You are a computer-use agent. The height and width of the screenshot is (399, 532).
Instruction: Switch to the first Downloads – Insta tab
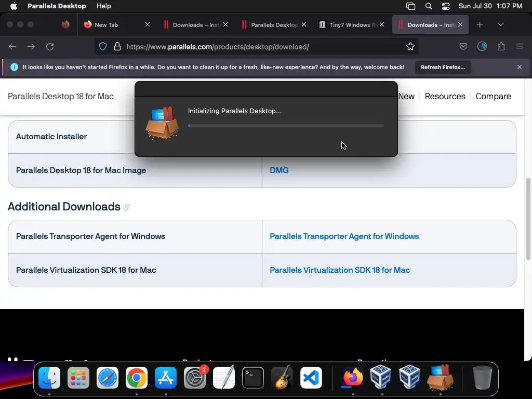[x=196, y=25]
